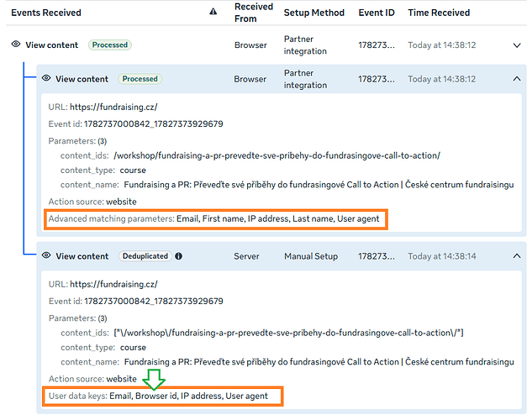Open fundraising.cz URL in Server event

pos(113,284)
